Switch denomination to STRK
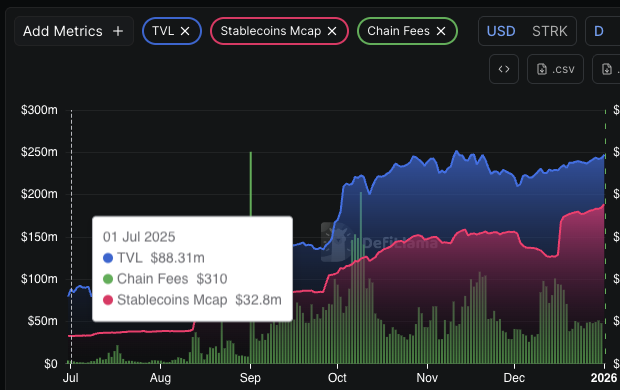The width and height of the screenshot is (620, 390). pos(550,31)
